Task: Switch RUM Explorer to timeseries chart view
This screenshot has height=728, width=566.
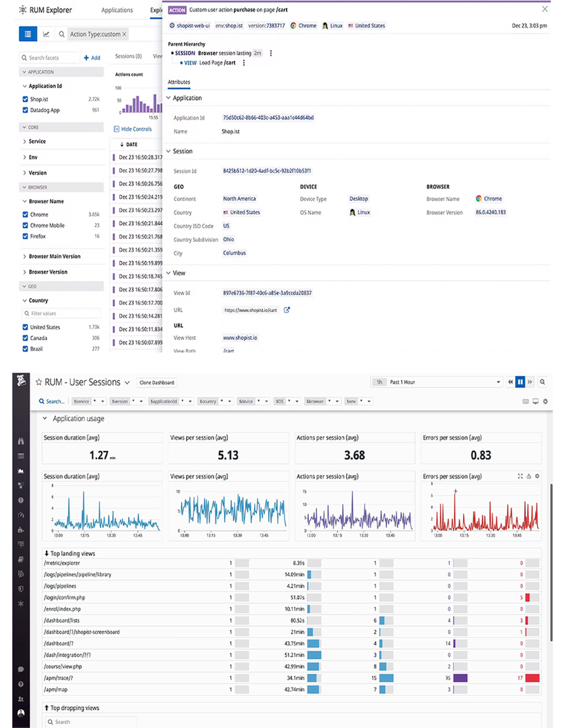Action: click(46, 34)
